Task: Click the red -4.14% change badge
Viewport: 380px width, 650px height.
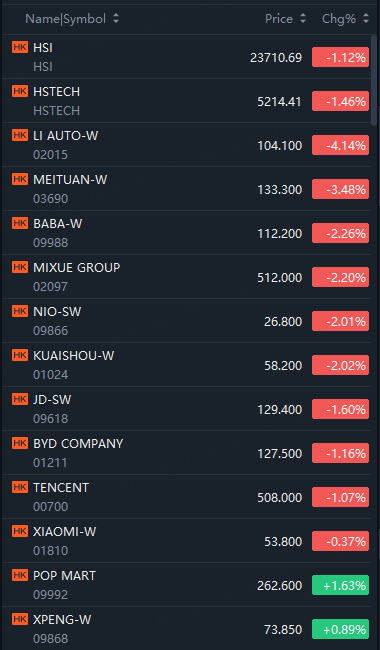Action: click(340, 145)
